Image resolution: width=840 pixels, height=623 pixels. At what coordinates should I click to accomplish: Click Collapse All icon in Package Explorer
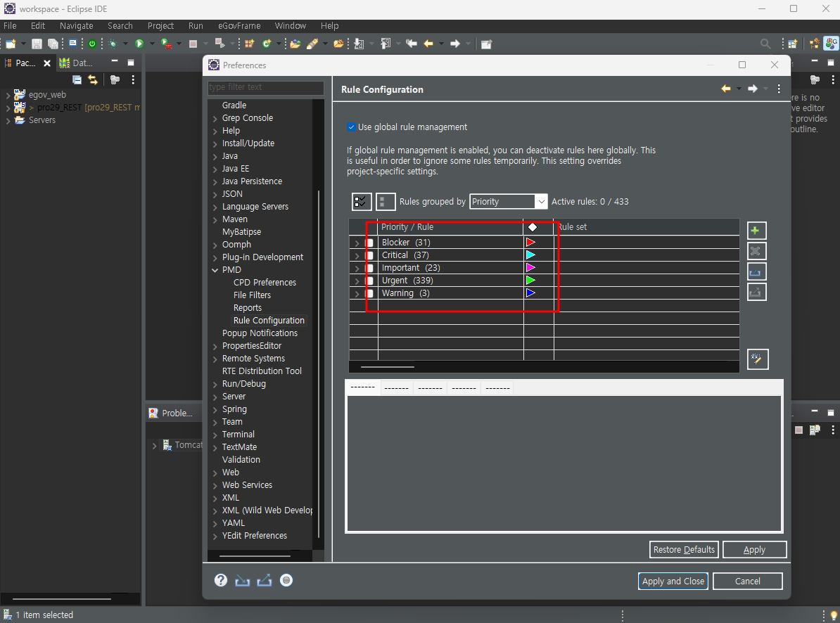[x=77, y=79]
